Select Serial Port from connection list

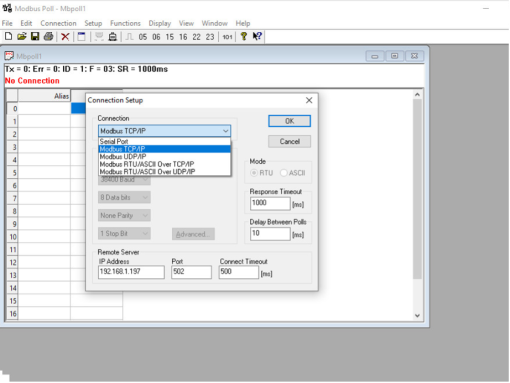click(x=164, y=141)
